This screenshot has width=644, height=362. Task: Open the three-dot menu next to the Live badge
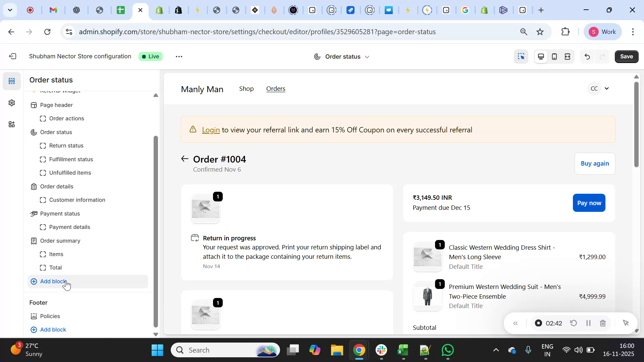179,56
